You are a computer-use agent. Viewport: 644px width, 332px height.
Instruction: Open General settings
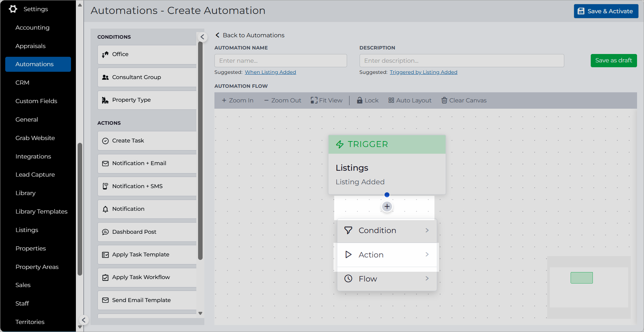click(x=27, y=119)
